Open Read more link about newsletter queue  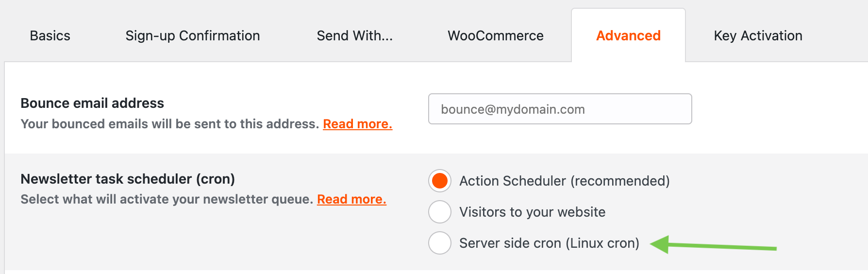[351, 199]
